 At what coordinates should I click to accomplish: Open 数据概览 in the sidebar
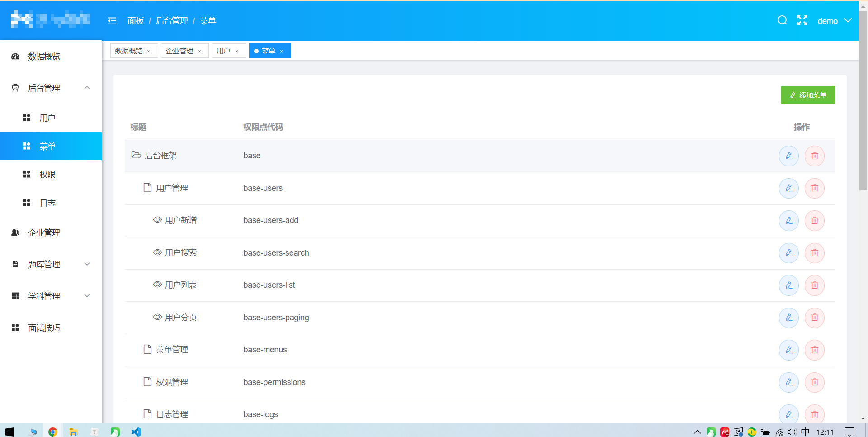(51, 57)
